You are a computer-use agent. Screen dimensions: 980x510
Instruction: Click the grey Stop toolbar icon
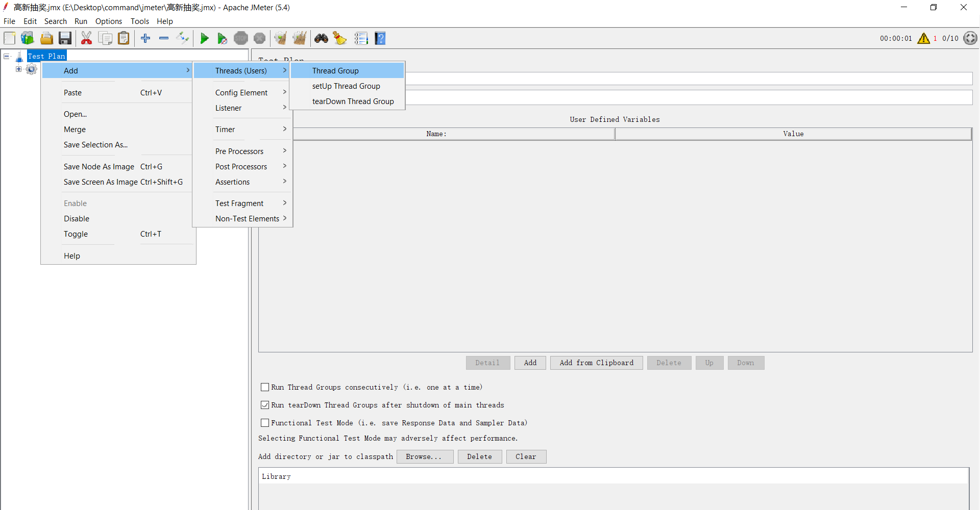(x=241, y=38)
